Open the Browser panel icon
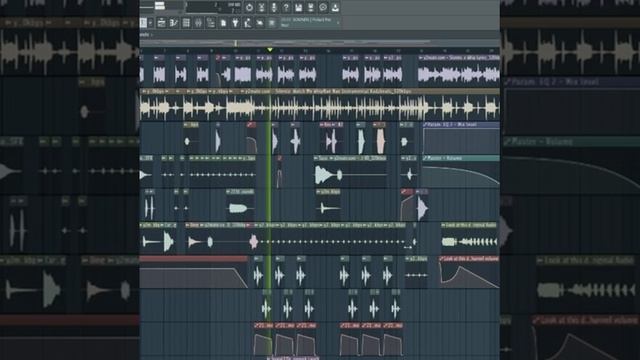Viewport: 640px width, 360px height. pos(211,23)
